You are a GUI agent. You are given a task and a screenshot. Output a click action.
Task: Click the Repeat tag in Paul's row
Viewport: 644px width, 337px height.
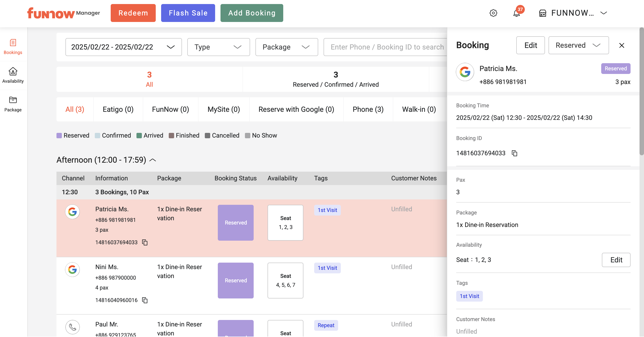point(326,325)
